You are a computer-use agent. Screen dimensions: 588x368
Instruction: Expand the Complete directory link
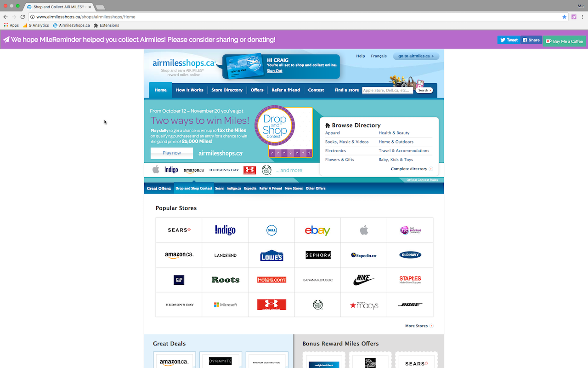pyautogui.click(x=412, y=169)
